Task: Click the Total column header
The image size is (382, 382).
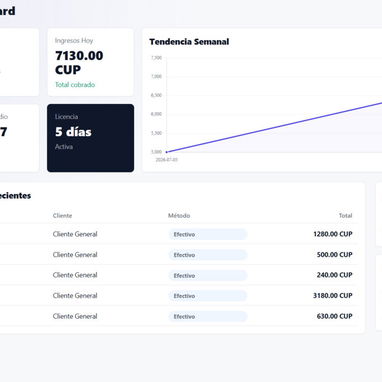Action: click(345, 216)
